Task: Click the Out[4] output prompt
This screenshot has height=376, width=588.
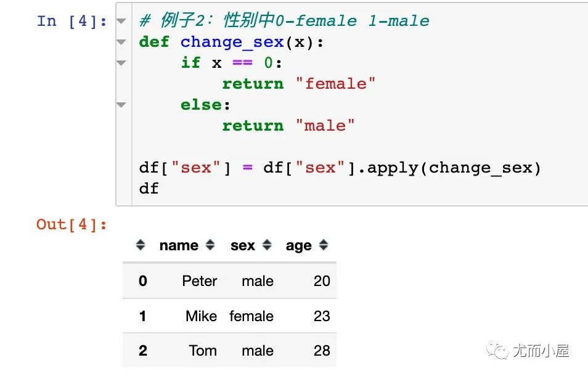Action: [x=71, y=224]
